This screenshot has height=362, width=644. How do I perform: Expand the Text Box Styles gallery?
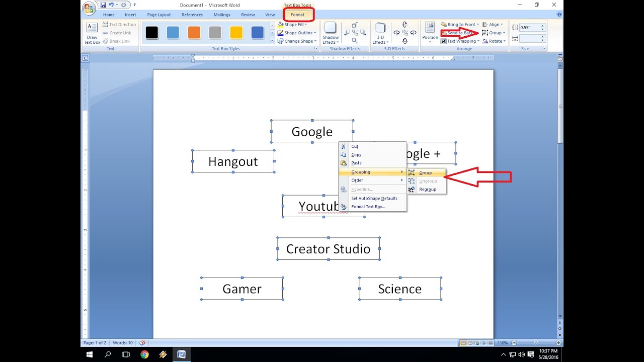tap(272, 41)
